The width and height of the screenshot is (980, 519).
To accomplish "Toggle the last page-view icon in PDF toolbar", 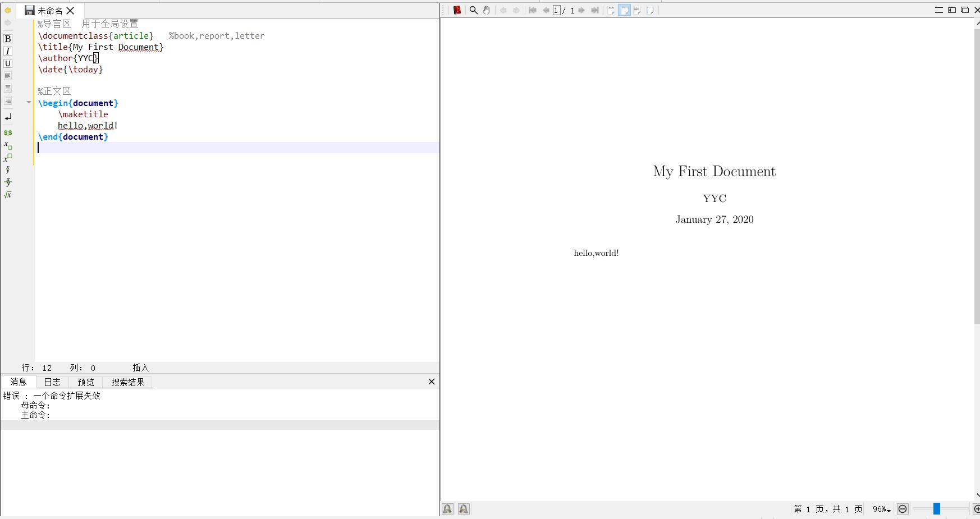I will 651,10.
